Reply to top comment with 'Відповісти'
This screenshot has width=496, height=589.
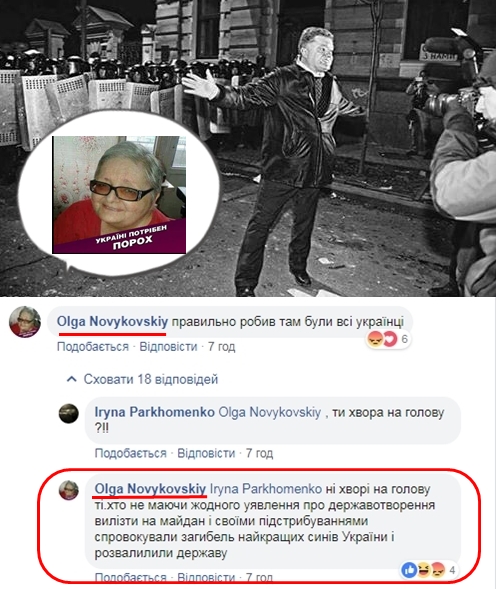(168, 346)
